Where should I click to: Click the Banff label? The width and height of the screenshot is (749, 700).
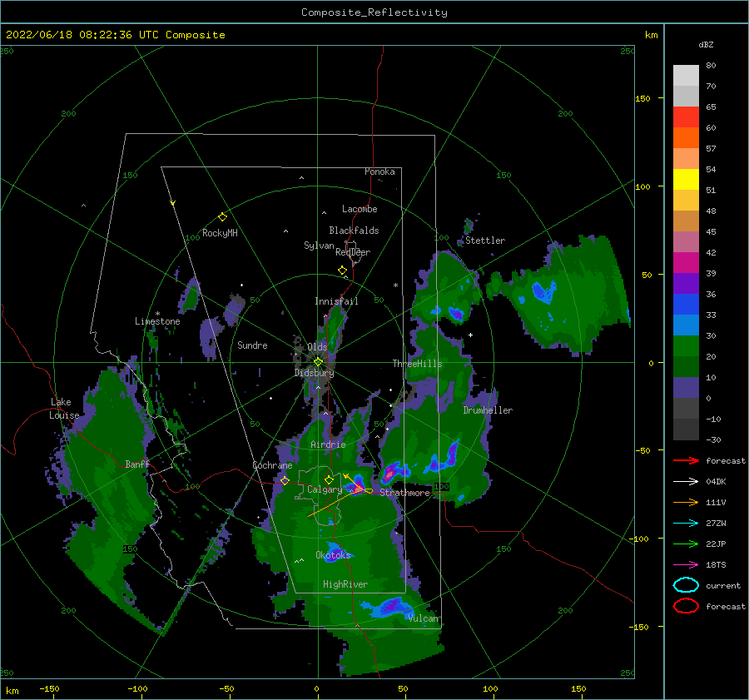[x=137, y=464]
